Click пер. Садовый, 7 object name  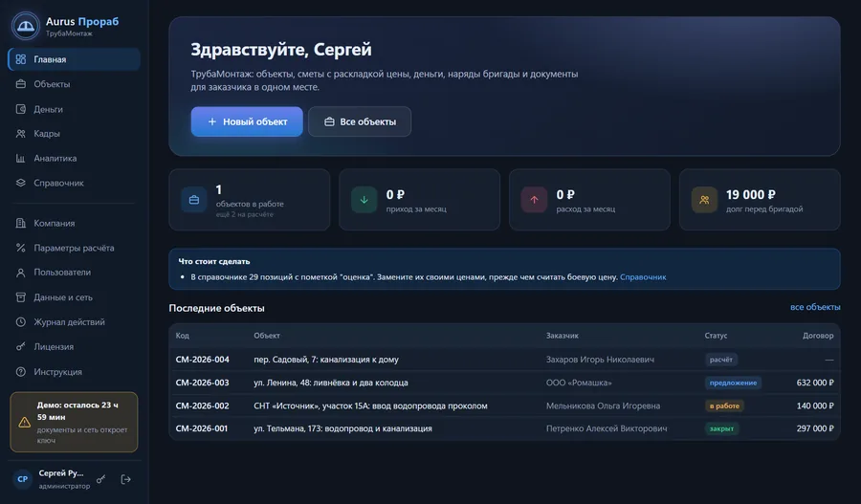[326, 360]
